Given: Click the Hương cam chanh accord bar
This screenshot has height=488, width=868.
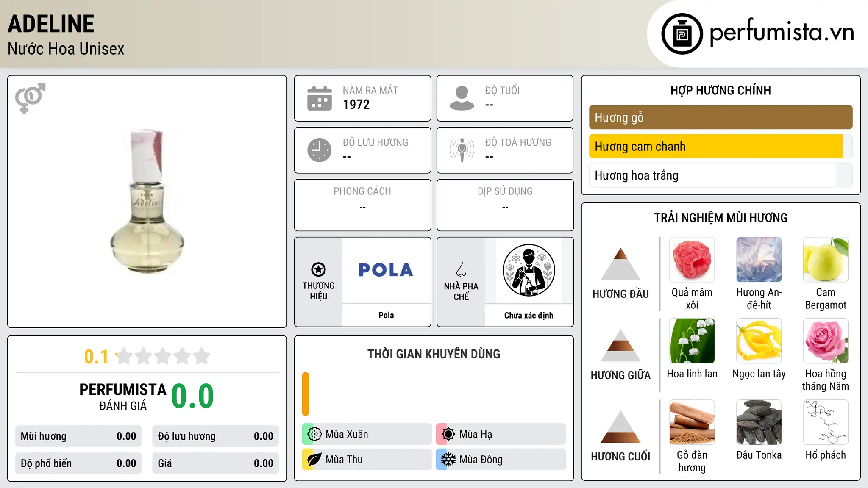Looking at the screenshot, I should 721,147.
